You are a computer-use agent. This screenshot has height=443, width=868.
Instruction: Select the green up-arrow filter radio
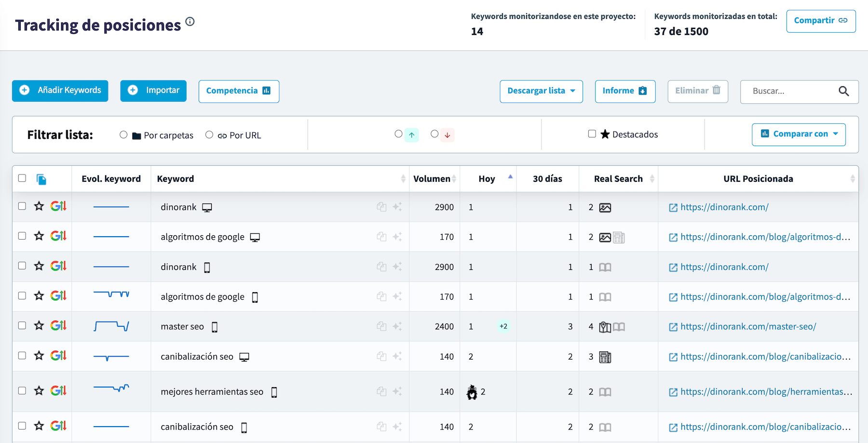[398, 134]
